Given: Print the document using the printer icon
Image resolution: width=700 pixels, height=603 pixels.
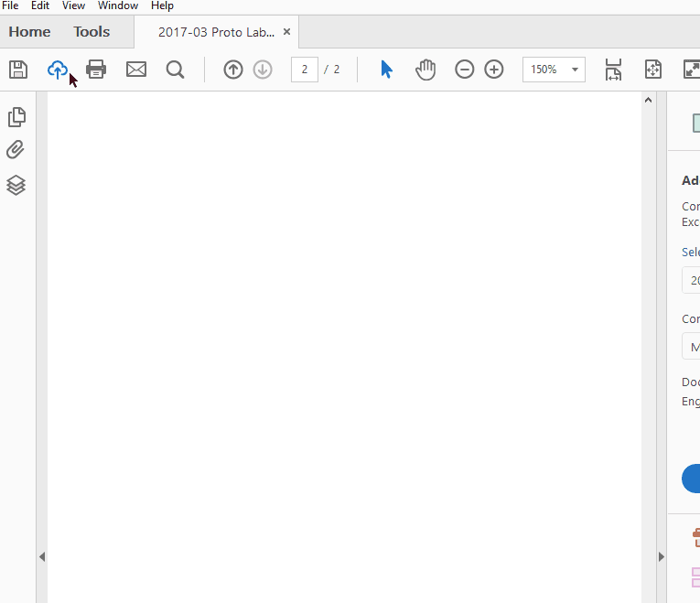Looking at the screenshot, I should click(x=96, y=70).
